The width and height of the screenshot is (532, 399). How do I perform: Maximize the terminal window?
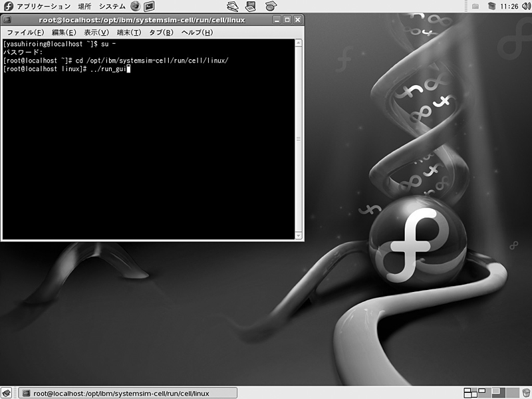287,20
